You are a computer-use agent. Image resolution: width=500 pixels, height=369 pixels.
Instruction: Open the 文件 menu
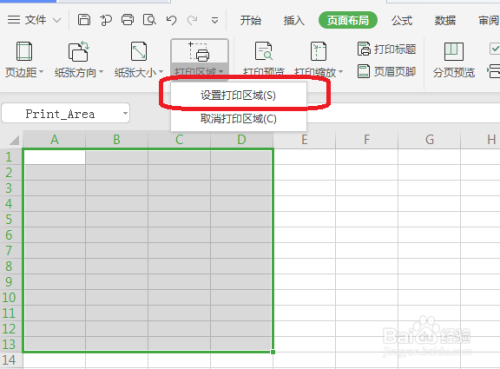point(34,20)
